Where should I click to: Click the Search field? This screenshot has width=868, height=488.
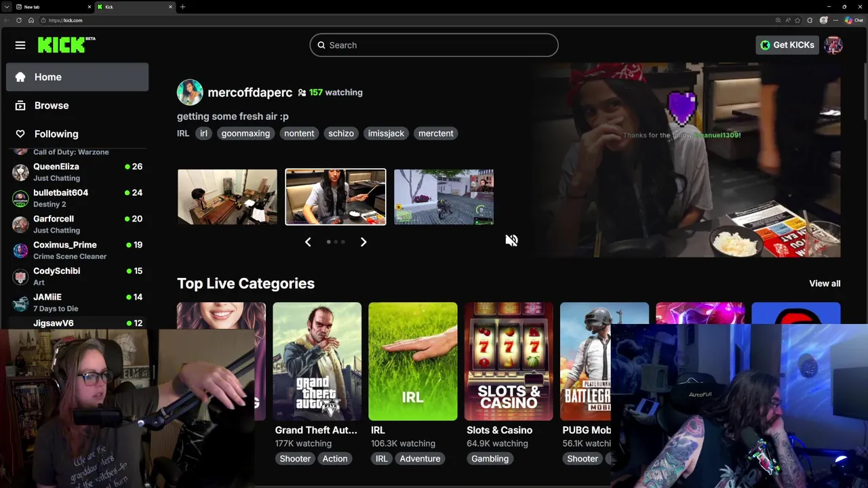(x=434, y=45)
